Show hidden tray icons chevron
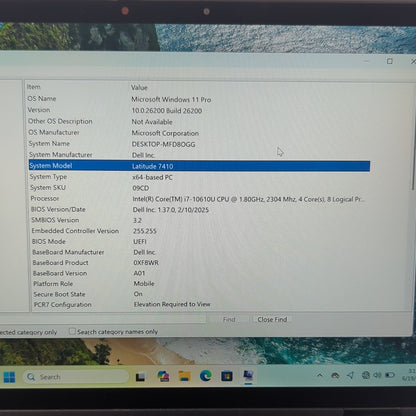This screenshot has height=416, width=416. tap(320, 375)
